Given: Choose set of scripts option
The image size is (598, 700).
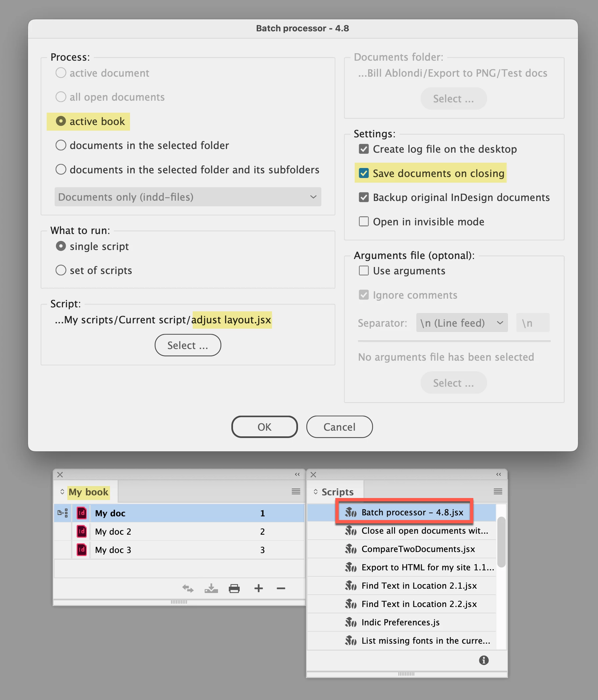Looking at the screenshot, I should point(61,270).
